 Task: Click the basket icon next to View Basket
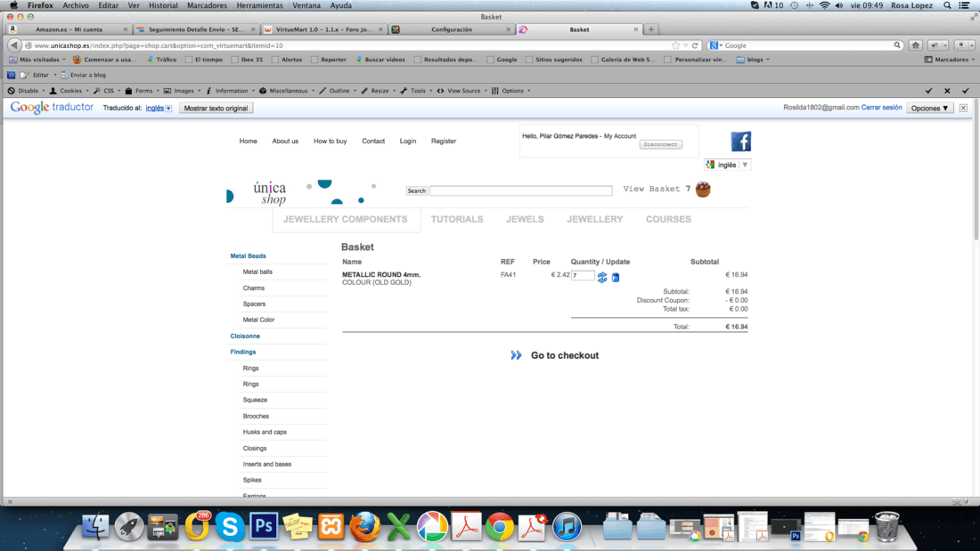tap(703, 189)
